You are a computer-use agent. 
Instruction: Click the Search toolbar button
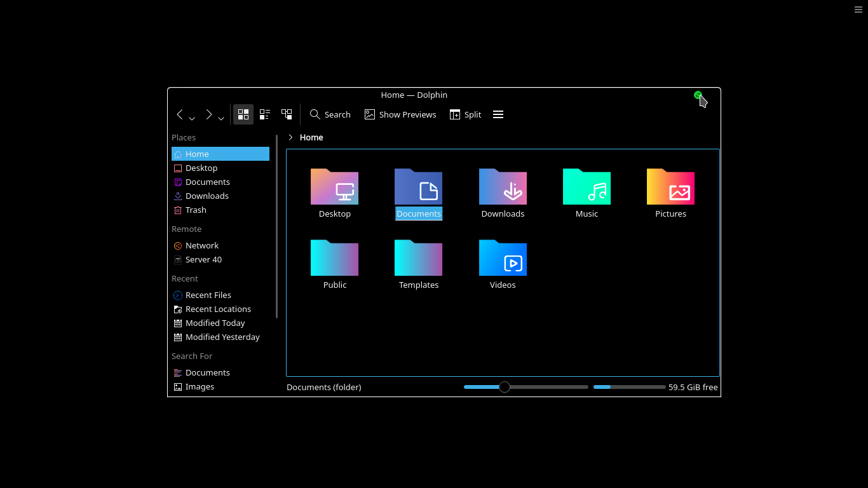pos(330,114)
